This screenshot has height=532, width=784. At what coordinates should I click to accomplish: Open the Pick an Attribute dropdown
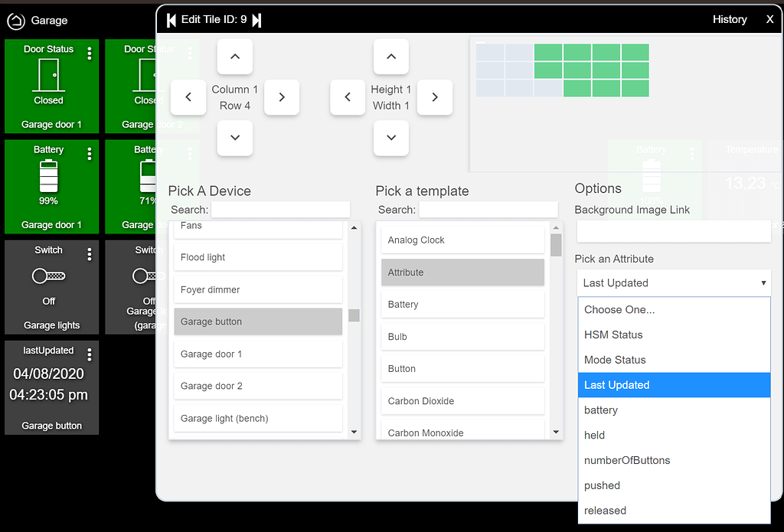(x=673, y=282)
